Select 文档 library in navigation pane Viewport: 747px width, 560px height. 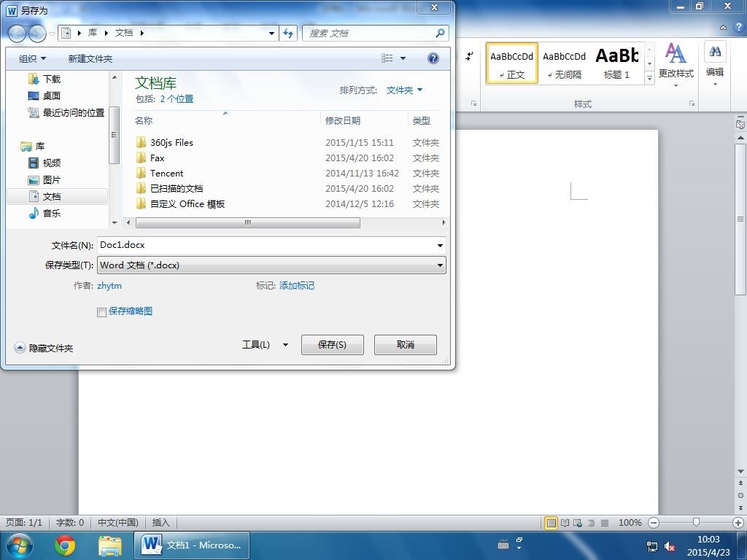coord(58,196)
